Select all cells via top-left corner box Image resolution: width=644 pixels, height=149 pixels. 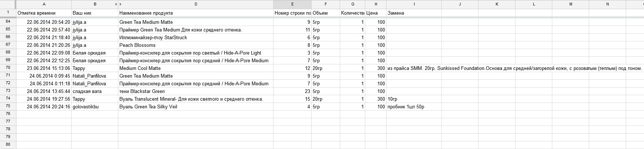[8, 4]
